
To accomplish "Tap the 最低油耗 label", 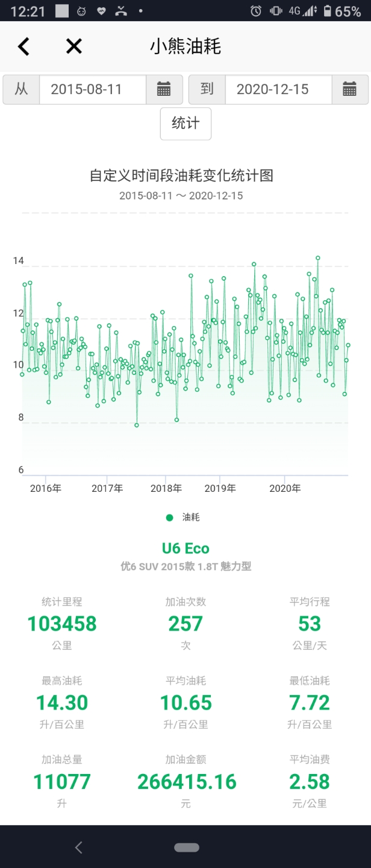I will pyautogui.click(x=310, y=681).
